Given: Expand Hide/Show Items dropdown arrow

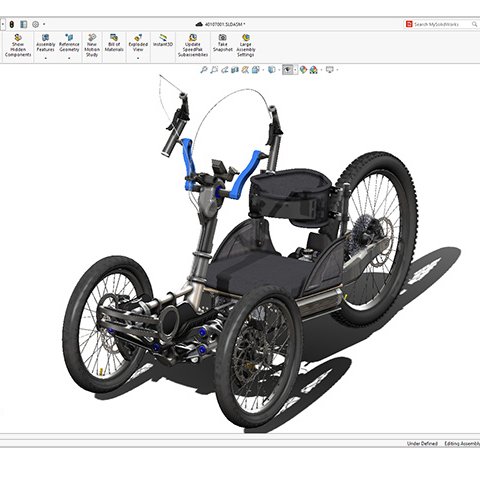Looking at the screenshot, I should (295, 70).
